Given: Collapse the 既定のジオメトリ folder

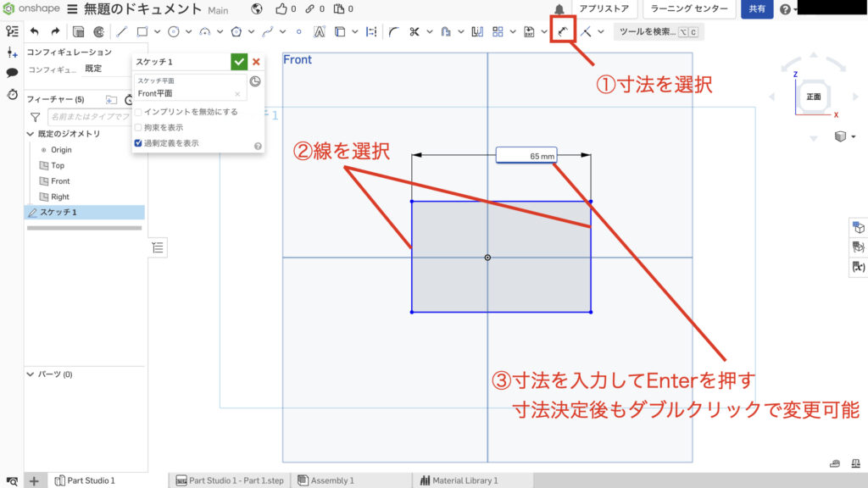Looking at the screenshot, I should point(31,134).
